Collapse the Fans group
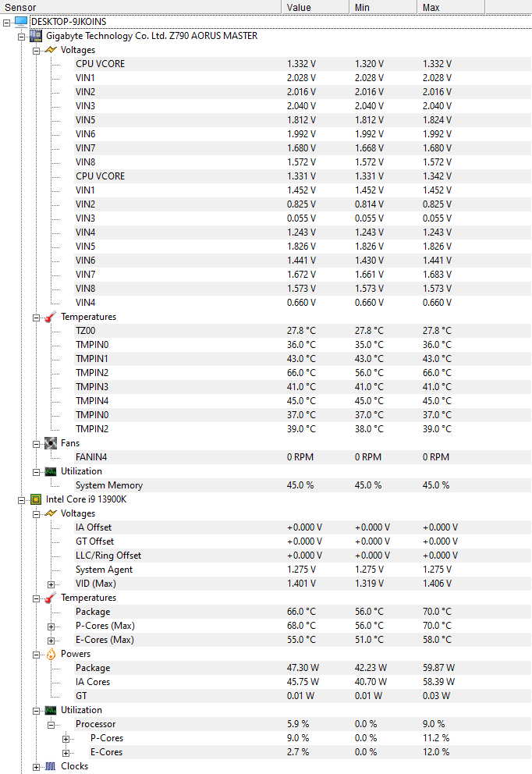532x774 pixels. pos(36,444)
